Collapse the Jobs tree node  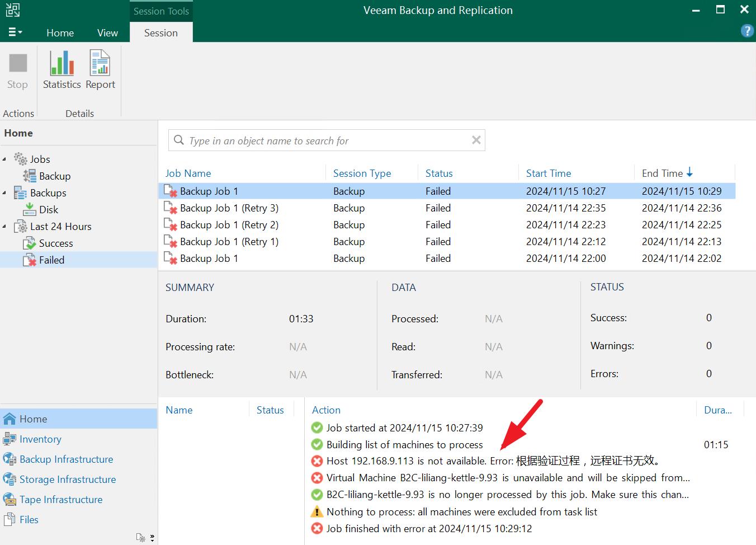[x=4, y=159]
